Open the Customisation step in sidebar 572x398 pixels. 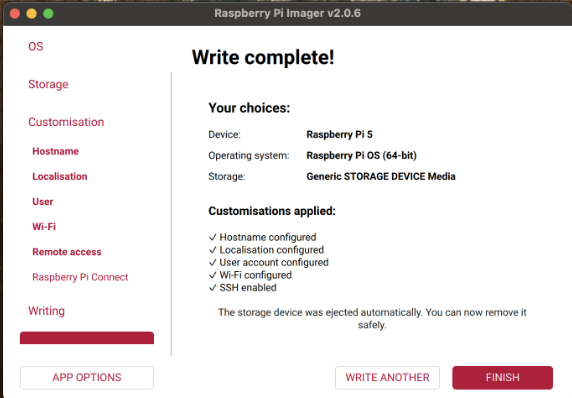point(66,122)
